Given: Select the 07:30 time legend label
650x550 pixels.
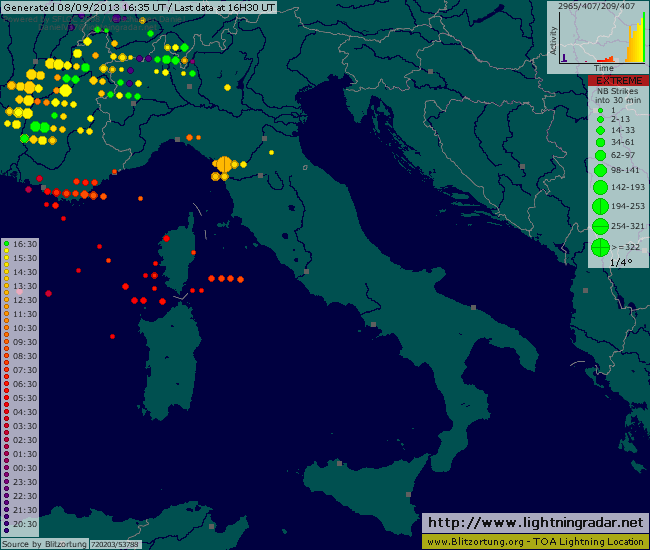Looking at the screenshot, I should [x=25, y=370].
